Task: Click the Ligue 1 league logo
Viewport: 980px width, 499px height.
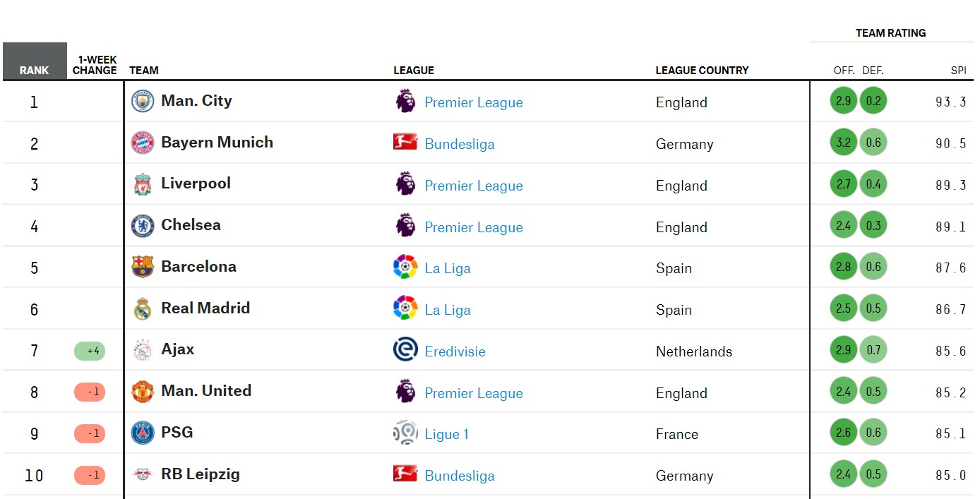Action: [x=405, y=433]
